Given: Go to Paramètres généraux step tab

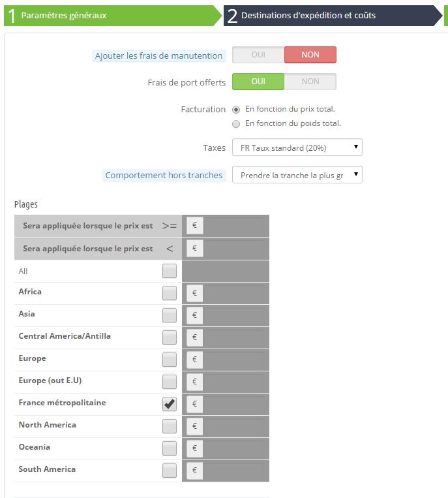Looking at the screenshot, I should tap(113, 16).
